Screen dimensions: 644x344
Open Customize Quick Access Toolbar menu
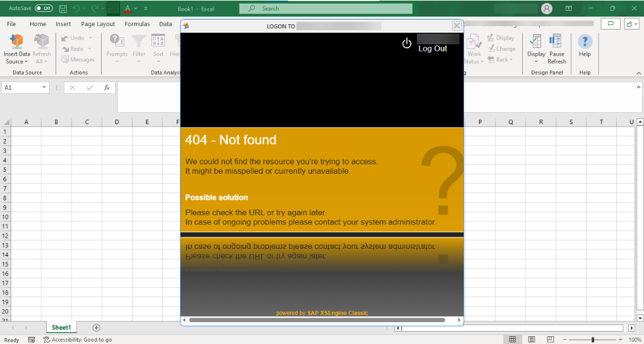[146, 8]
